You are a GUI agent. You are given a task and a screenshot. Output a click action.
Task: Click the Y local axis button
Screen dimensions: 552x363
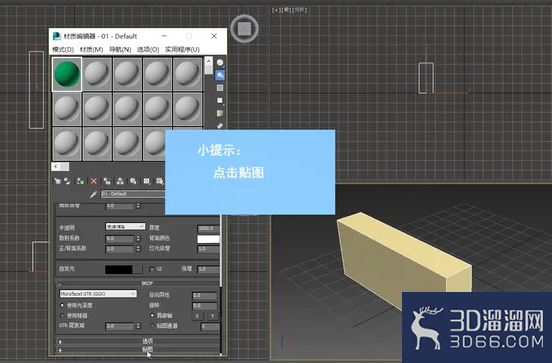coord(212,316)
